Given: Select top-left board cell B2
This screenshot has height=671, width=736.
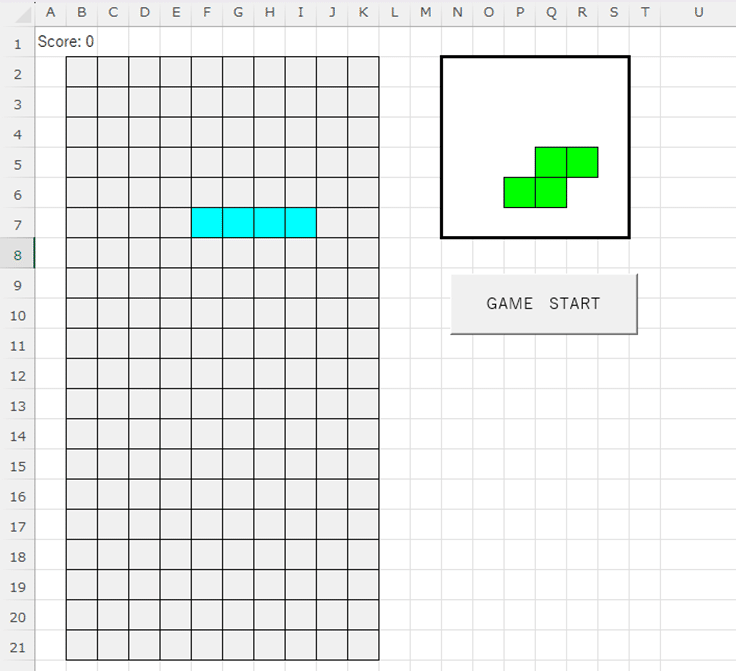Looking at the screenshot, I should tap(82, 72).
